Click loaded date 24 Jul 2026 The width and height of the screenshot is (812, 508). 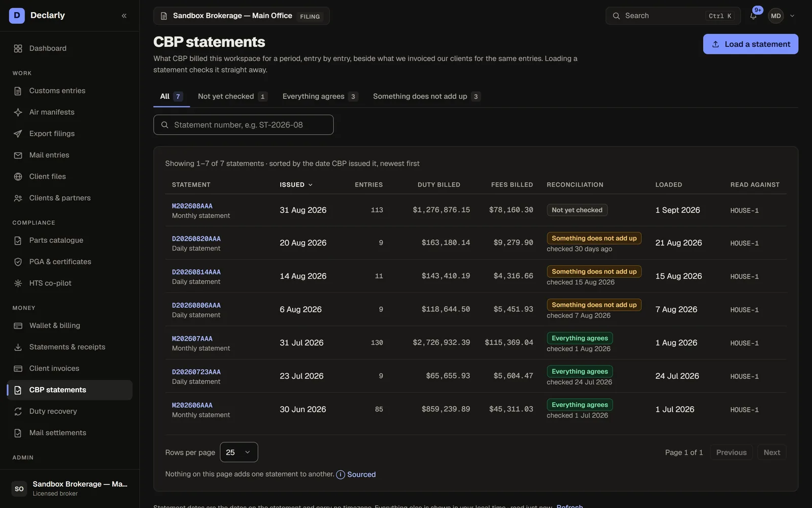click(x=677, y=376)
